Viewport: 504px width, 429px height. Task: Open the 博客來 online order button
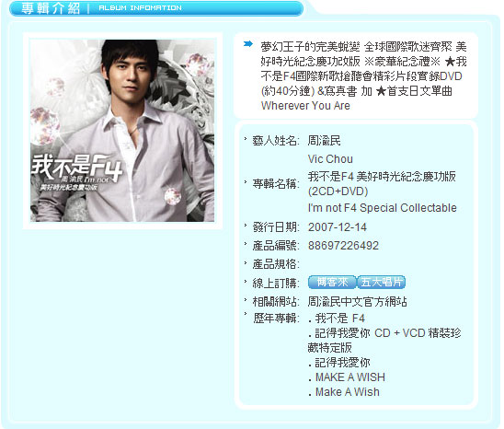332,283
